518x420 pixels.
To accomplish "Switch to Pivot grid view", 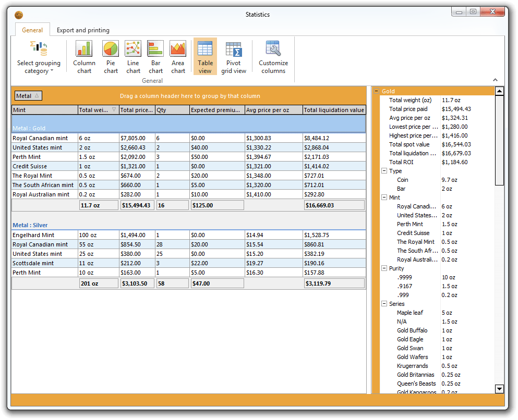I will 233,56.
